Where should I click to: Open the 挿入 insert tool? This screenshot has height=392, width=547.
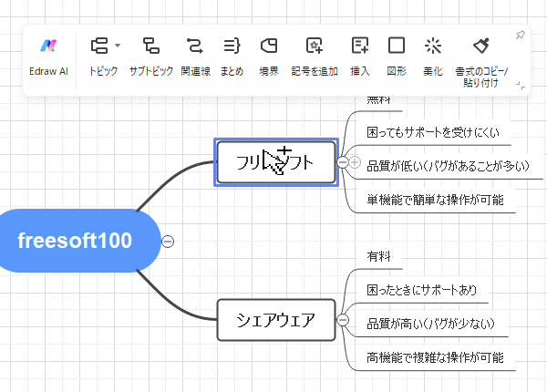[x=360, y=57]
